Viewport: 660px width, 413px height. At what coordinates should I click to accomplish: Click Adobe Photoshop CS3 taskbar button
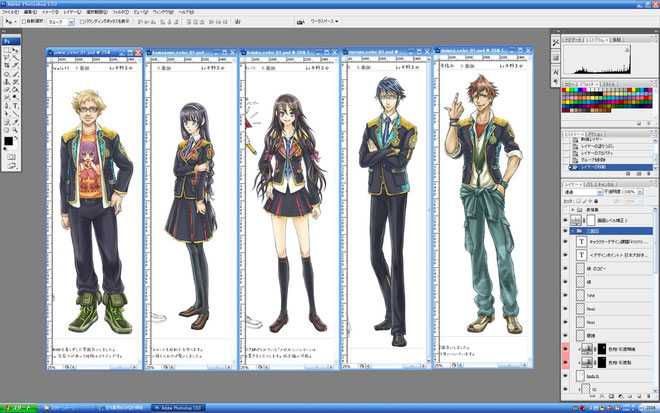click(178, 408)
